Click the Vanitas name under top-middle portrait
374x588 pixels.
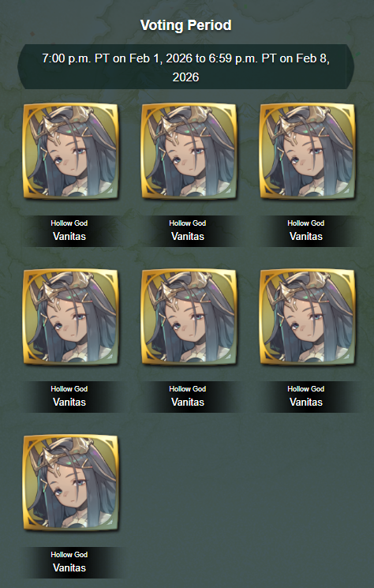188,236
